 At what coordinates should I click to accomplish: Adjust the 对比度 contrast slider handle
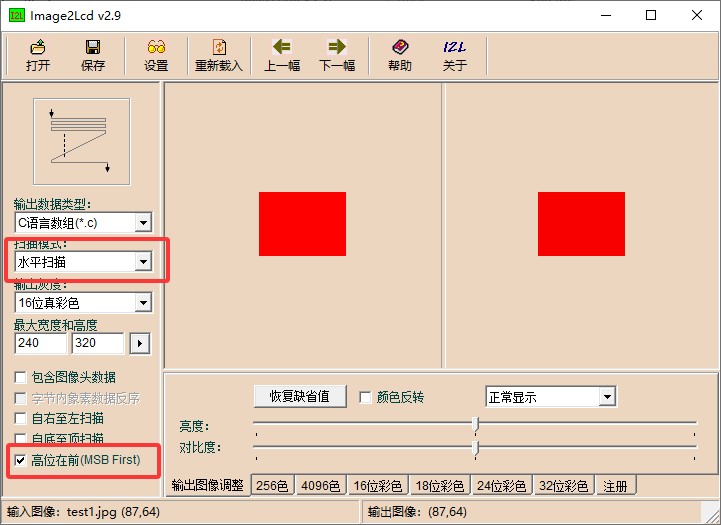475,447
